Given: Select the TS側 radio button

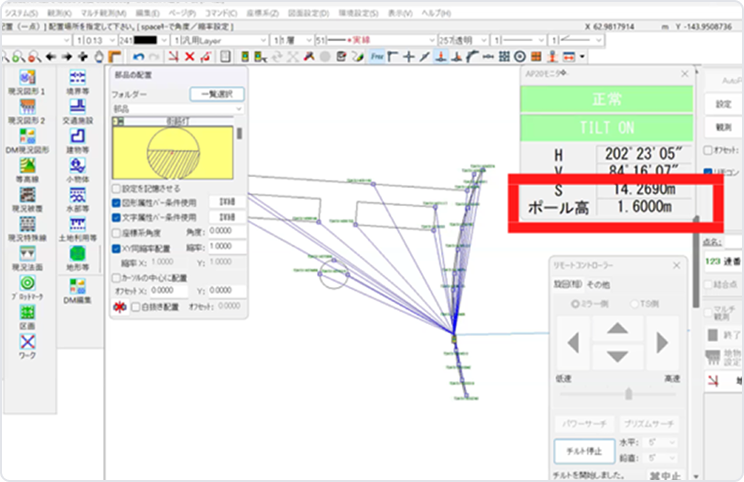Looking at the screenshot, I should [634, 304].
